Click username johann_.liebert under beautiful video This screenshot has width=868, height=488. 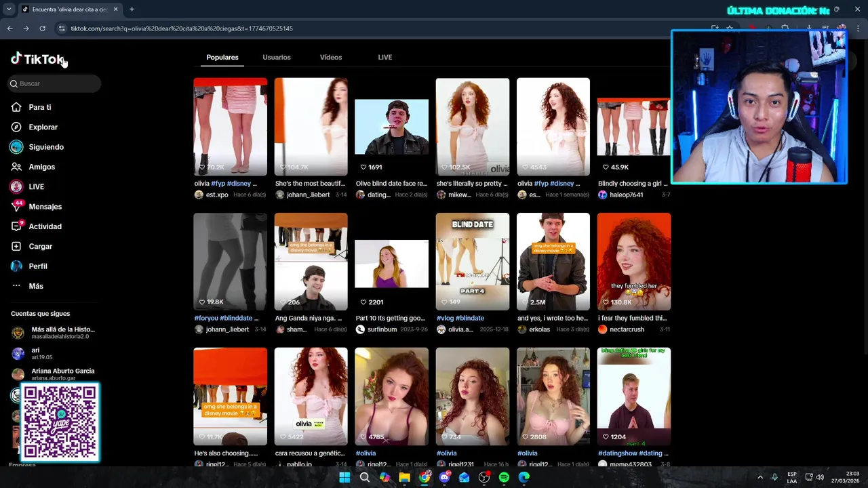(x=308, y=195)
